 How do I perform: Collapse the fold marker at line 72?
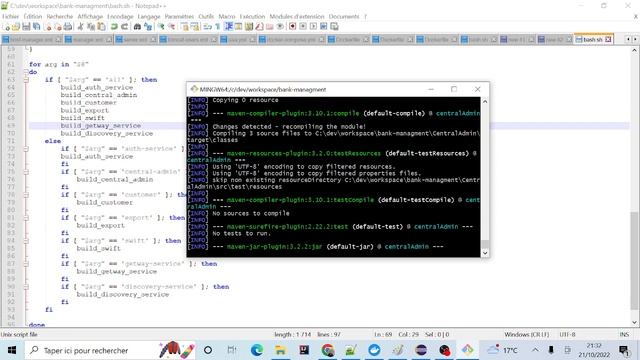coord(26,149)
